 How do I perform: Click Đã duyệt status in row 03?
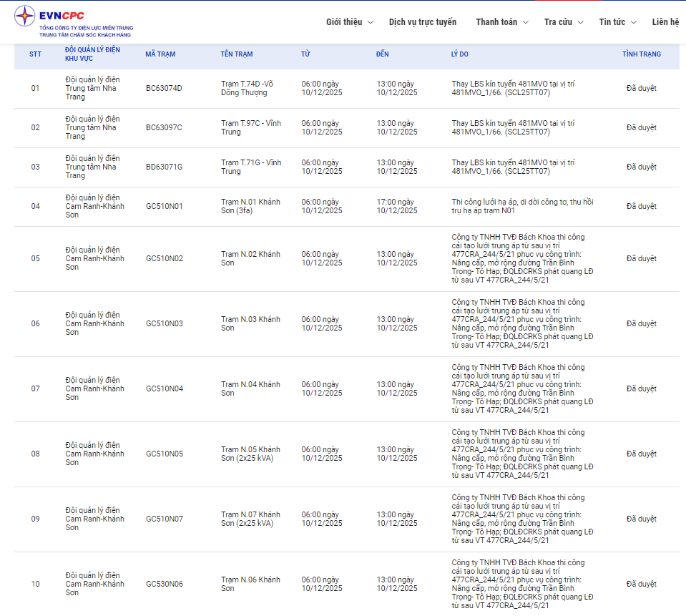tap(641, 167)
